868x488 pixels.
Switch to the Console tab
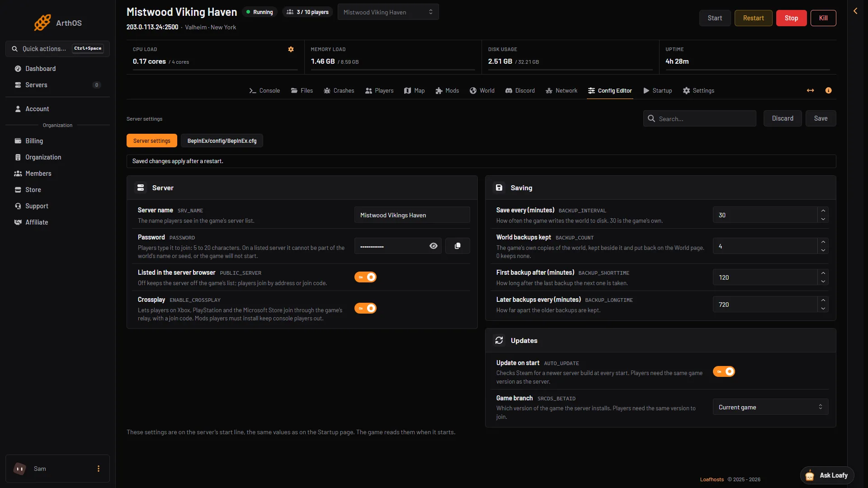click(x=264, y=91)
